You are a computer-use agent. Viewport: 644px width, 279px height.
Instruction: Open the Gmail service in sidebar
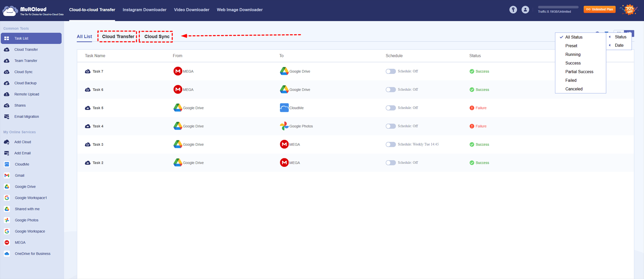pos(19,175)
